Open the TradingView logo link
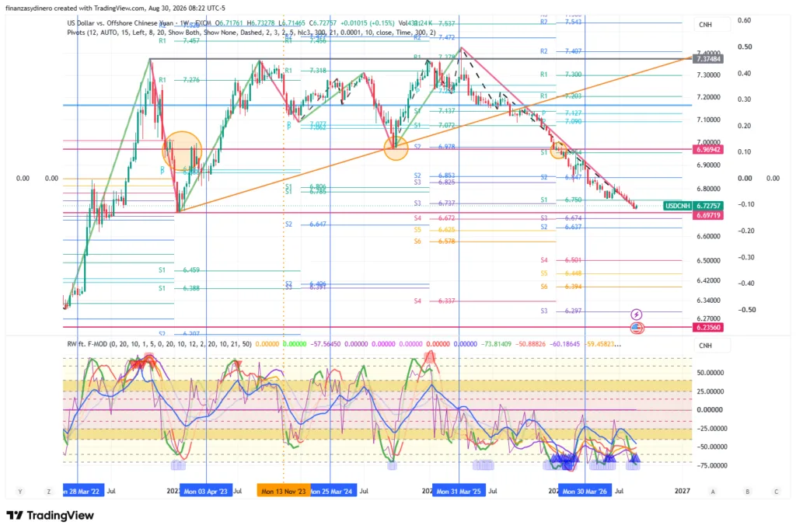This screenshot has height=532, width=796. tap(51, 515)
